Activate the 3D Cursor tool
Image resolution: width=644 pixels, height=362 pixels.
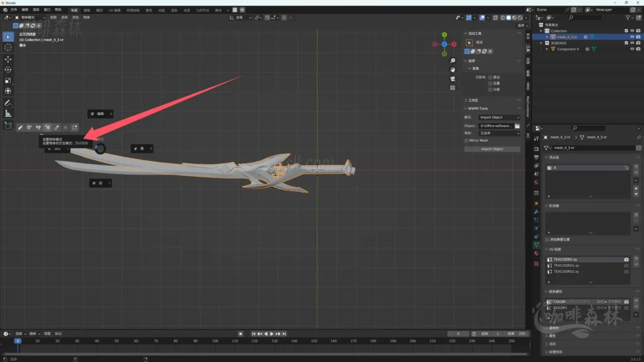tap(8, 47)
